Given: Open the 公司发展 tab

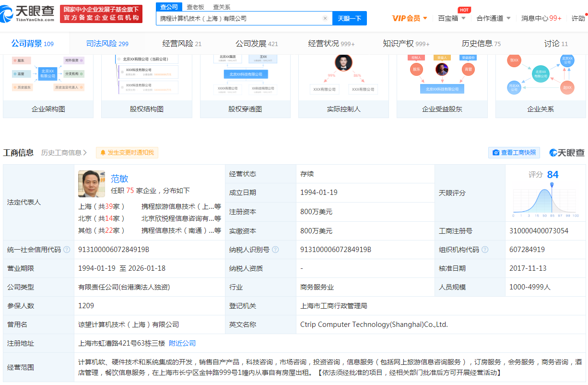Looking at the screenshot, I should (x=257, y=44).
